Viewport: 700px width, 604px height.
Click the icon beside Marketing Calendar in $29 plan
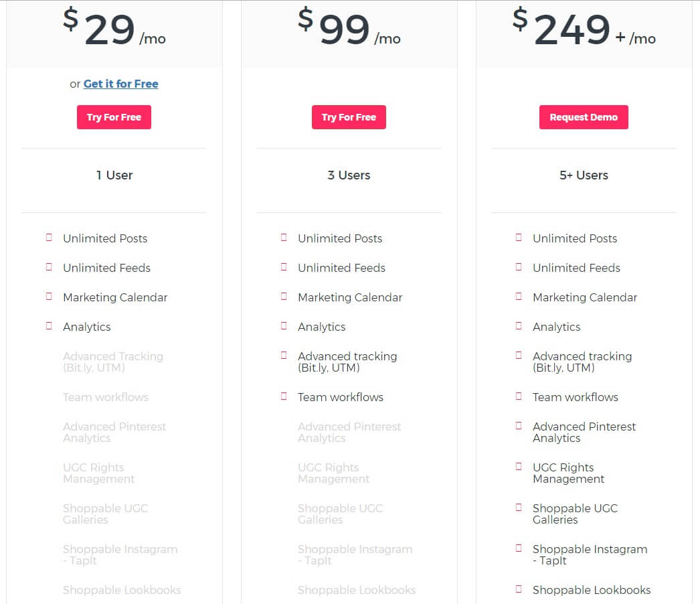pos(49,297)
